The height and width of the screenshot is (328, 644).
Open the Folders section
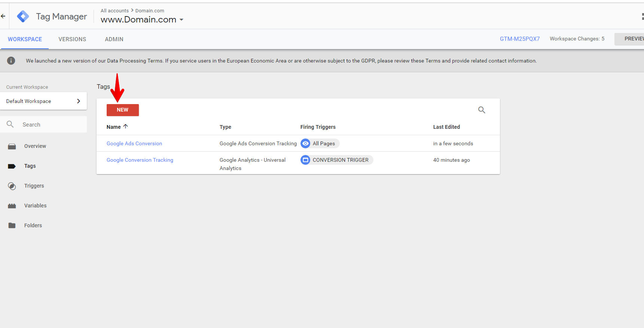(33, 225)
